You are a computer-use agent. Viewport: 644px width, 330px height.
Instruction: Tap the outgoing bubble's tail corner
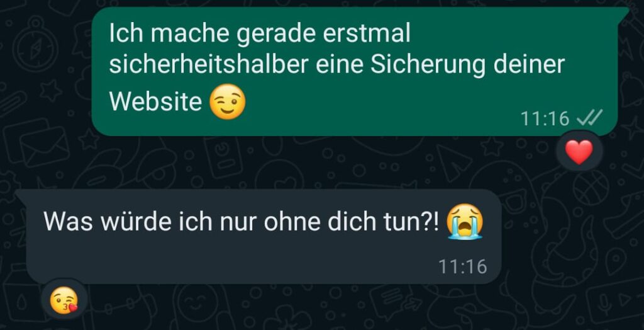point(623,13)
